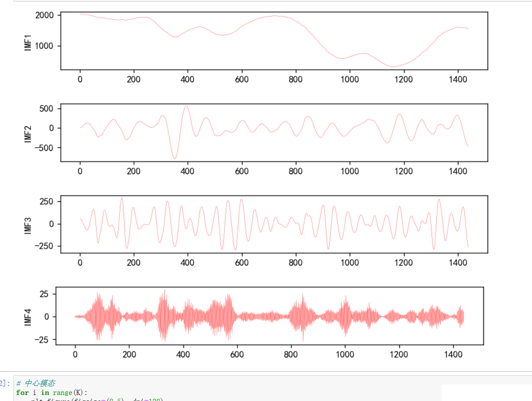
Task: Place cursor on the 中心模态 comment line
Action: (x=39, y=383)
